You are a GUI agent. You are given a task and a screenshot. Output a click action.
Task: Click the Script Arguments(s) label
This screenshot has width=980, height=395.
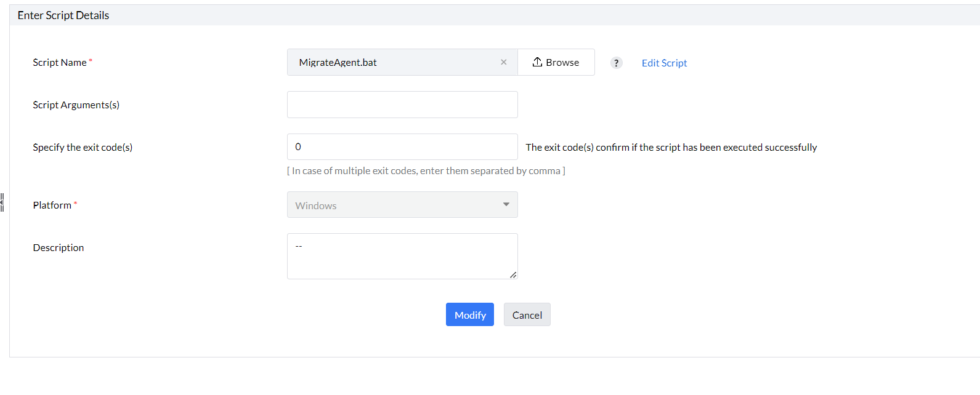[x=76, y=105]
